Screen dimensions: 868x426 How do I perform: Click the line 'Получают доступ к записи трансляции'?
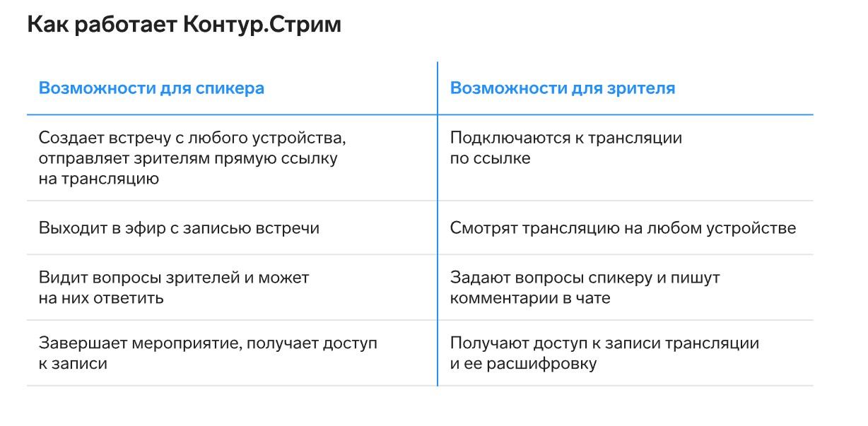click(x=604, y=343)
